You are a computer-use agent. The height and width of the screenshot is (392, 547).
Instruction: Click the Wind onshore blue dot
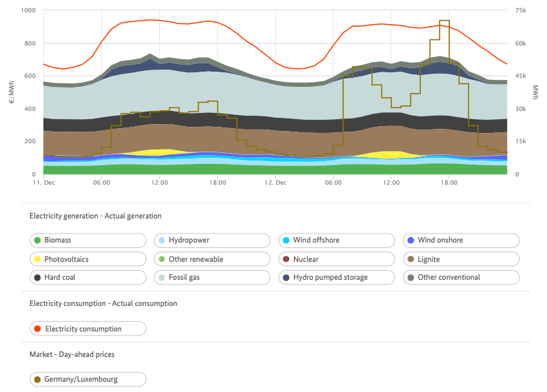click(x=410, y=240)
